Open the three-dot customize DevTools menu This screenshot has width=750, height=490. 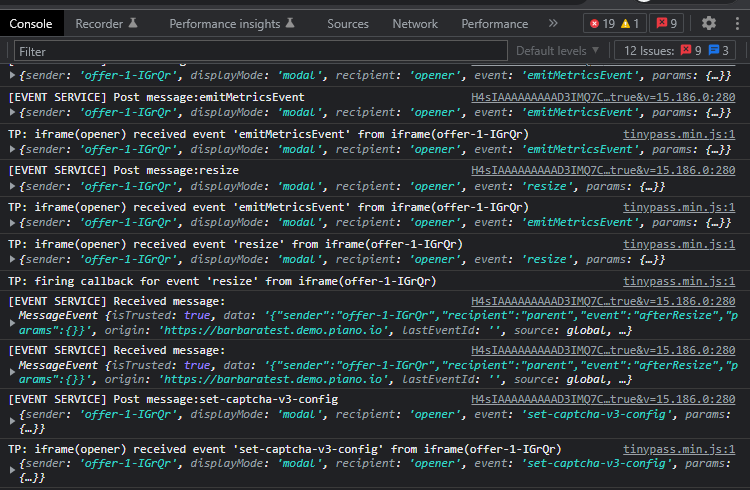click(x=737, y=23)
